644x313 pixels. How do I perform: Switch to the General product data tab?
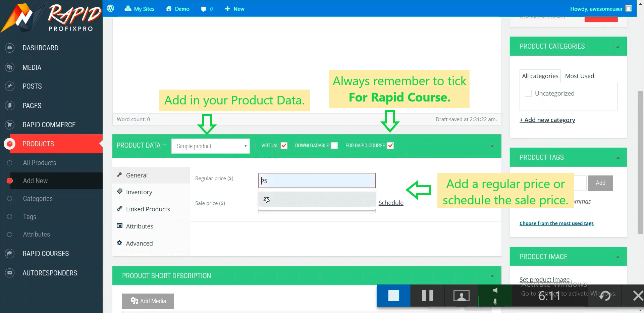tap(151, 175)
